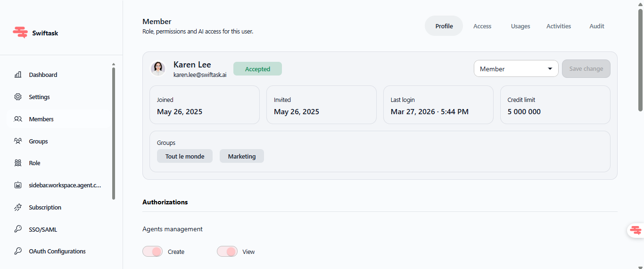Click the Role icon in sidebar

coord(18,163)
